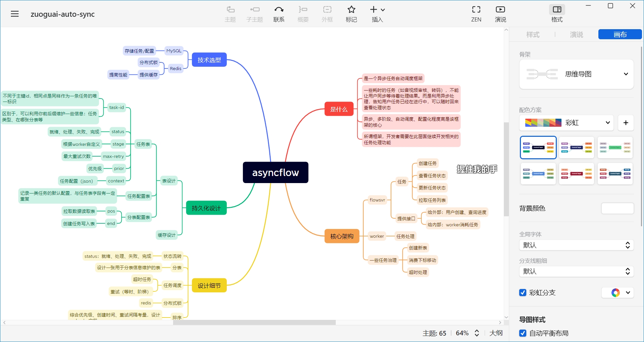
Task: Open the 思维导图 skeleton dropdown
Action: tap(576, 74)
